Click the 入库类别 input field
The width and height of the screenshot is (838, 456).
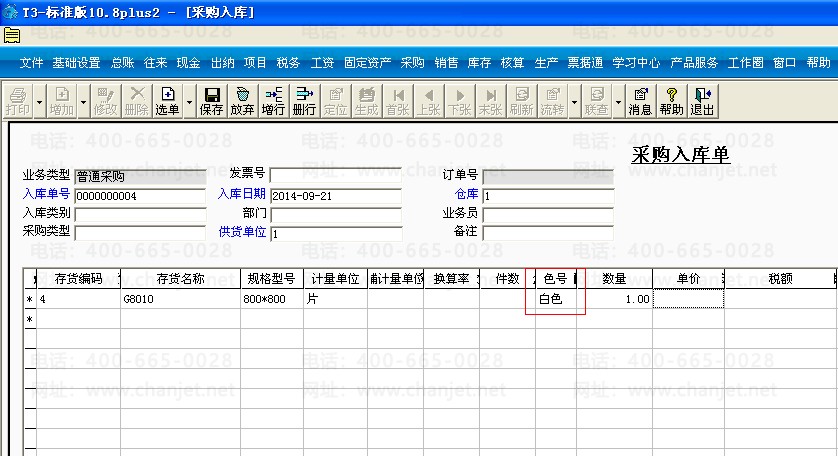[x=140, y=215]
